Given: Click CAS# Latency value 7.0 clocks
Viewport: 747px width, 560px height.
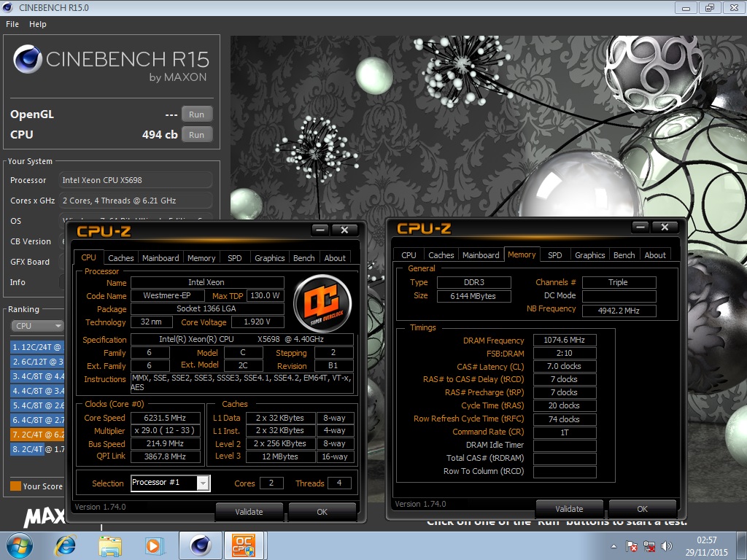Looking at the screenshot, I should coord(565,366).
